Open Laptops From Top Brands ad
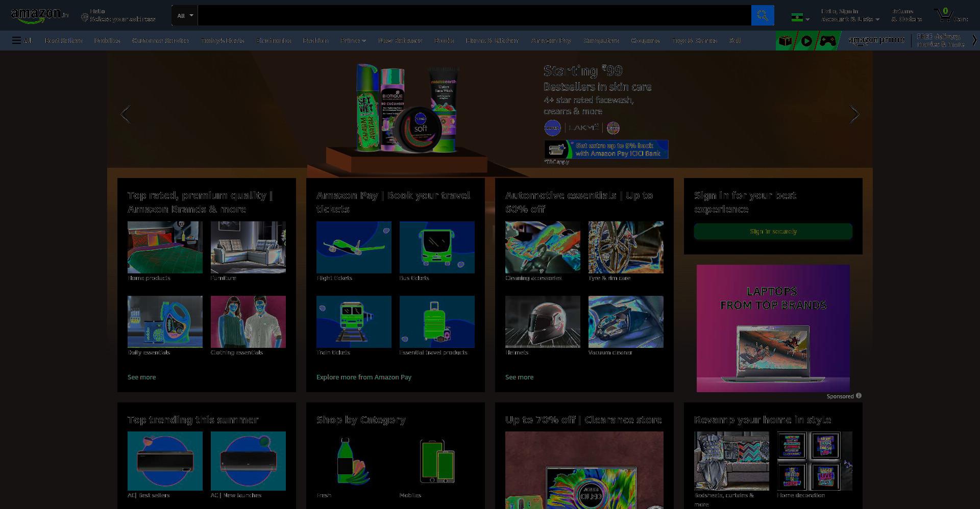This screenshot has height=509, width=980. click(x=773, y=328)
